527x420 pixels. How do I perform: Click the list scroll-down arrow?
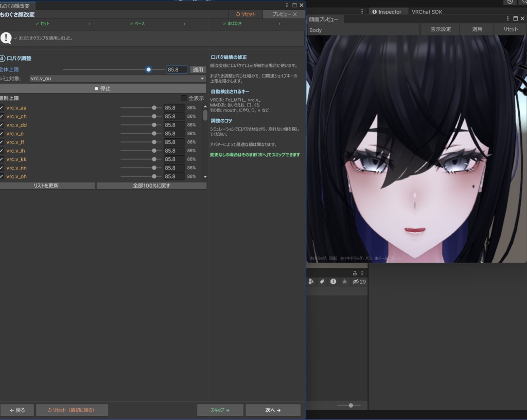(x=205, y=176)
